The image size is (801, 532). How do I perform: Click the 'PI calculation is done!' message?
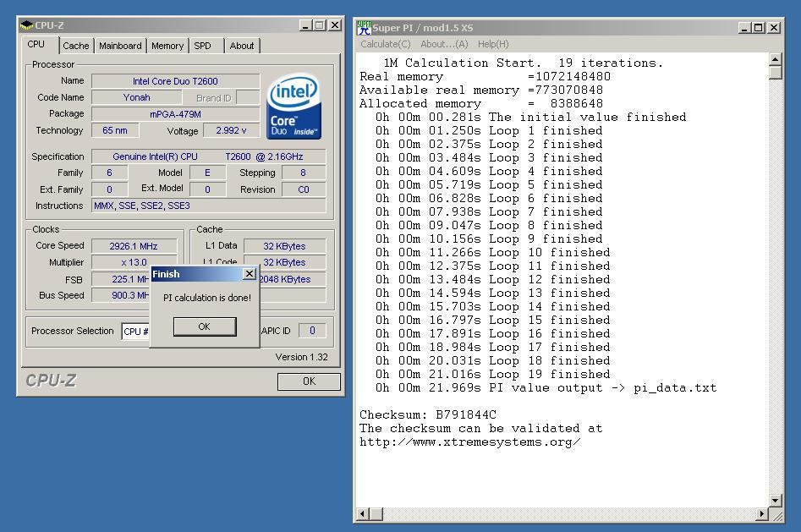point(207,298)
